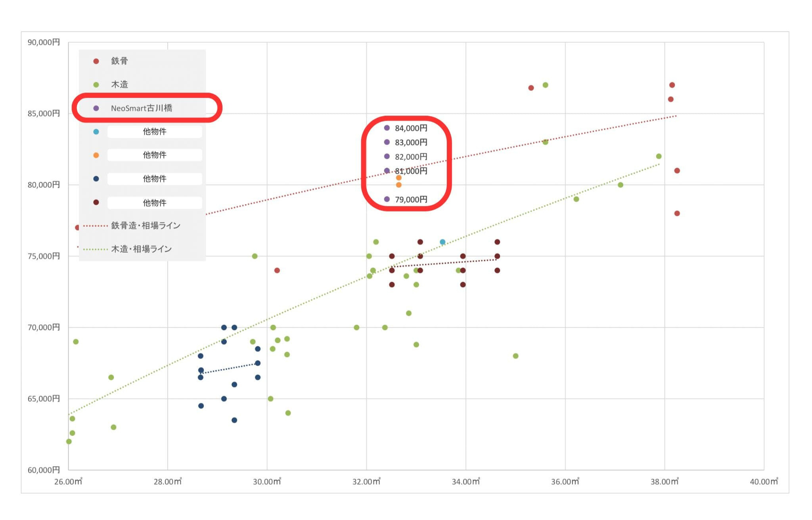This screenshot has height=520, width=812.
Task: Click the single light blue data point
Action: point(442,242)
